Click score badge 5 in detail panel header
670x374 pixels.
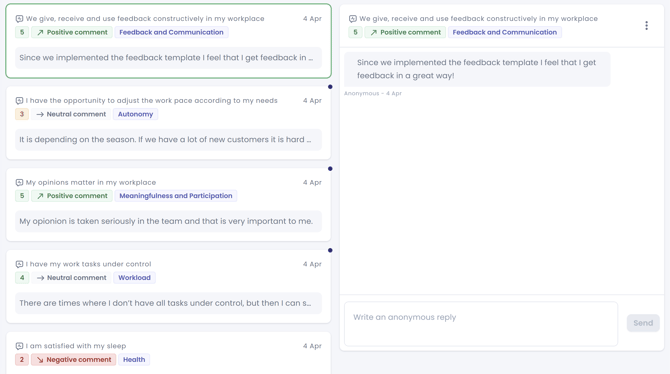point(355,32)
